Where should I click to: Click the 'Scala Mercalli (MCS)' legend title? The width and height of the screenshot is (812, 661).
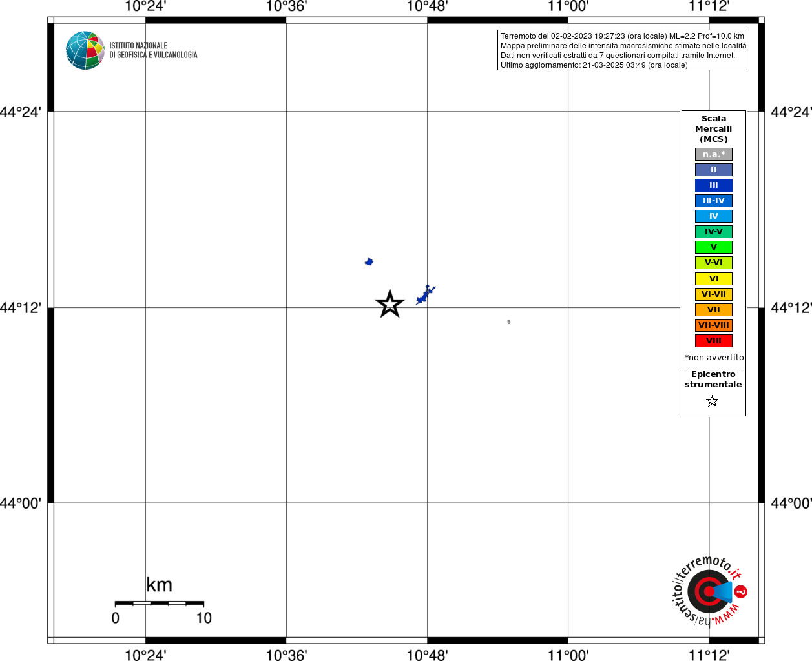point(714,129)
